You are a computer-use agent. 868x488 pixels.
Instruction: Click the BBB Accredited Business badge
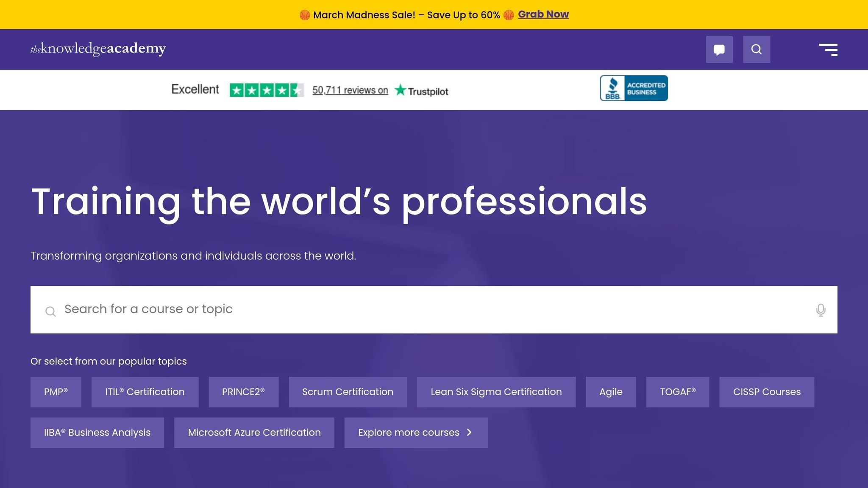point(634,88)
